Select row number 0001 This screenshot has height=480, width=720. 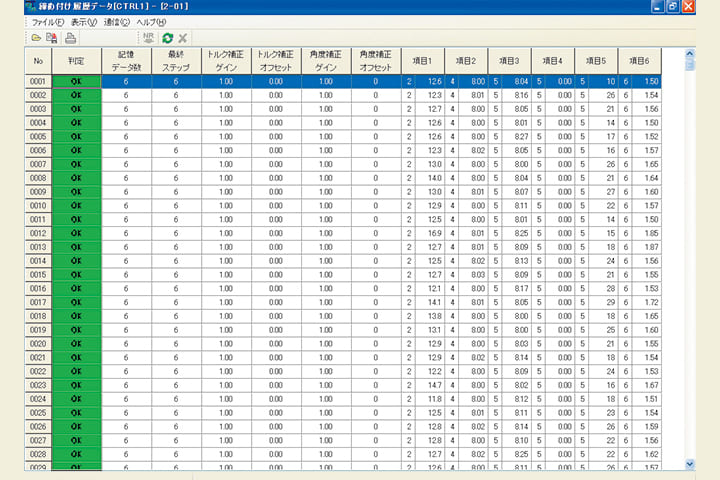click(38, 81)
